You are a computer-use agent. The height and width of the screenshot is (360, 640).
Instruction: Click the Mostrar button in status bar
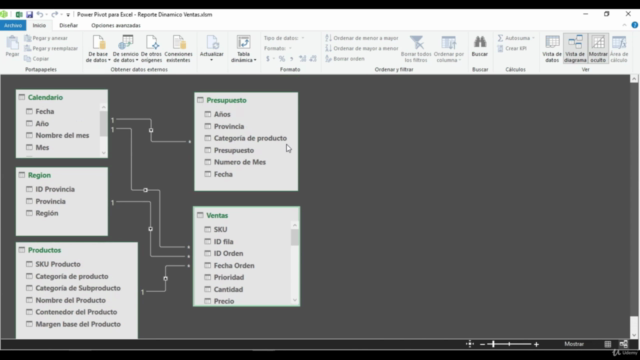tap(574, 344)
